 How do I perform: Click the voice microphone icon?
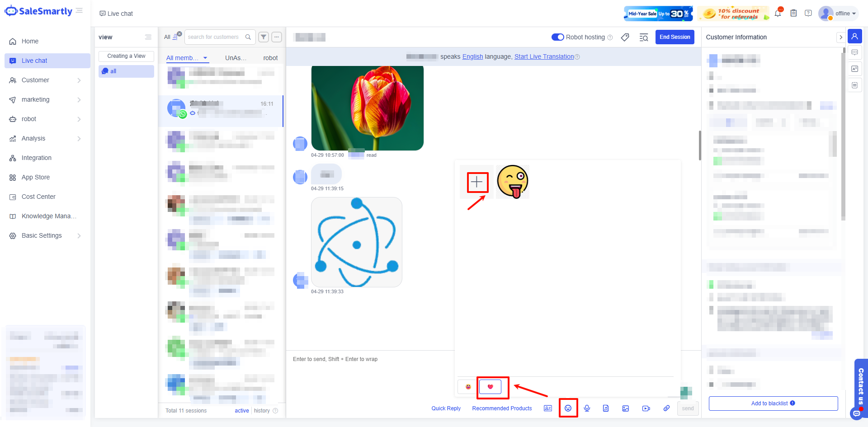[x=587, y=408]
